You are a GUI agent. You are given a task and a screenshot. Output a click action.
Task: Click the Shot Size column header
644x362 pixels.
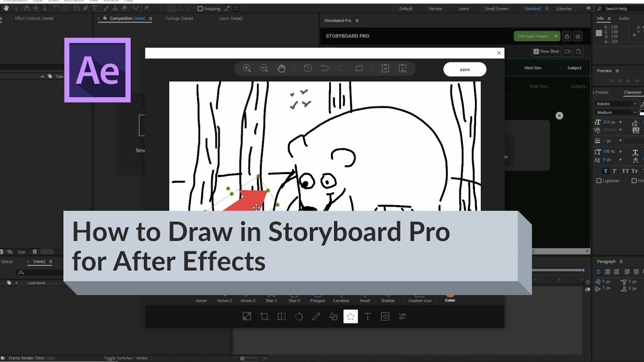[x=533, y=68]
